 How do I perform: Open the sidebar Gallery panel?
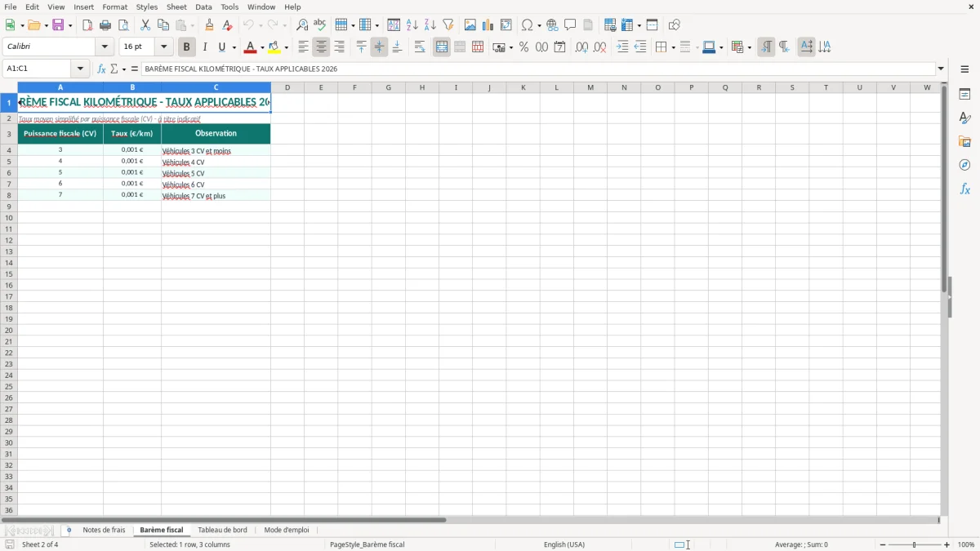(964, 141)
